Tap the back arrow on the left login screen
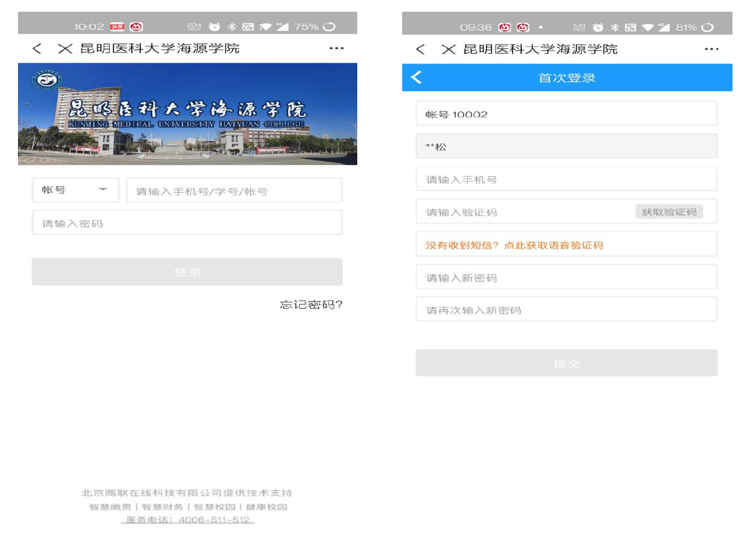The height and width of the screenshot is (560, 747). pos(37,48)
